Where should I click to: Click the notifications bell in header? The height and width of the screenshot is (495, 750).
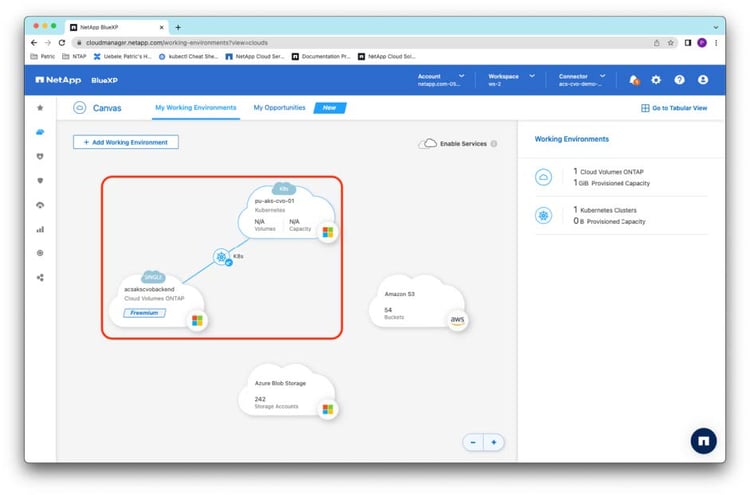click(634, 79)
